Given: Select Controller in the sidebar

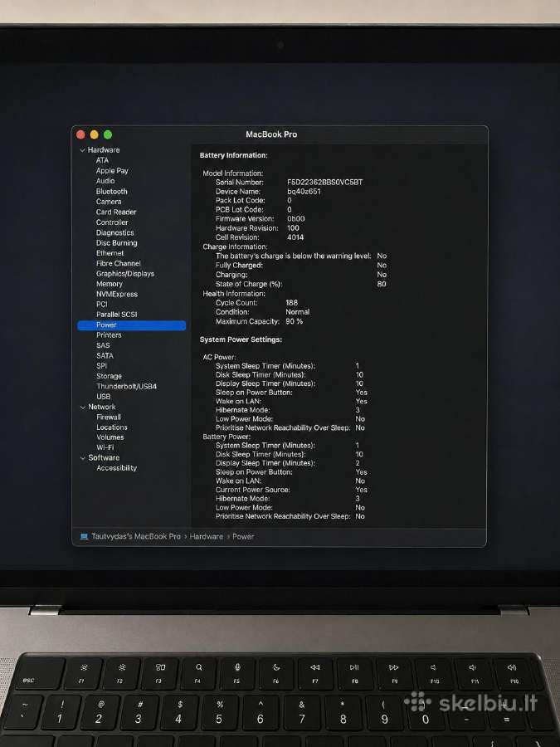Looking at the screenshot, I should tap(112, 222).
